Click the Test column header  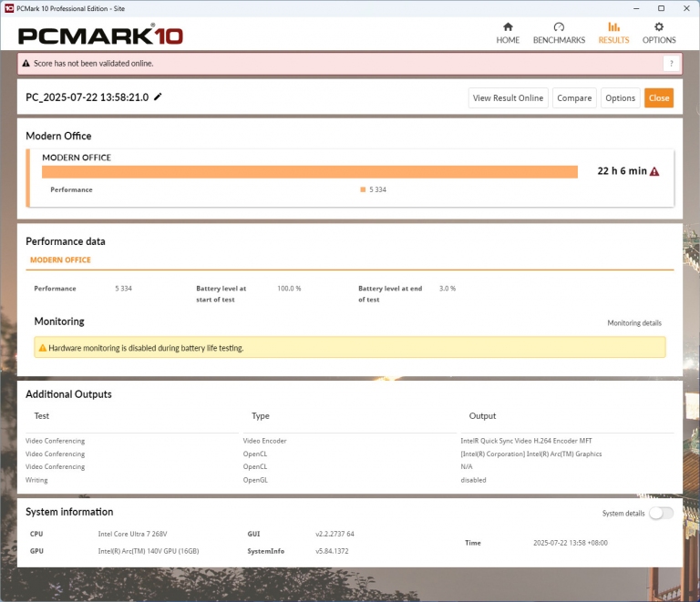pyautogui.click(x=42, y=415)
